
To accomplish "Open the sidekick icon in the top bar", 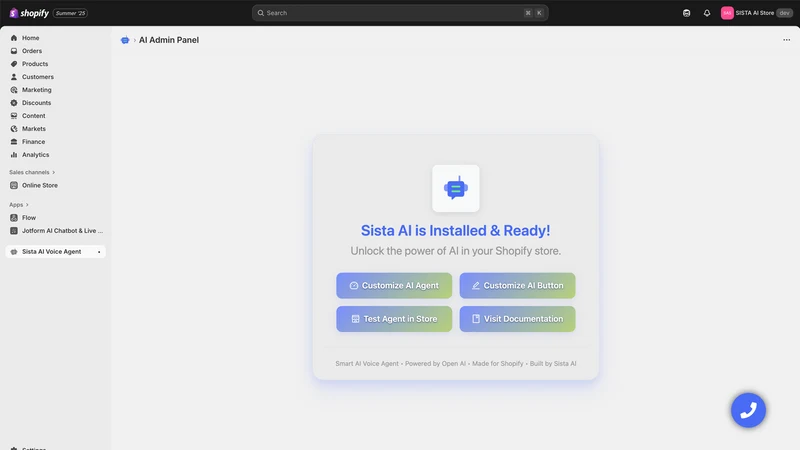I will tap(686, 13).
